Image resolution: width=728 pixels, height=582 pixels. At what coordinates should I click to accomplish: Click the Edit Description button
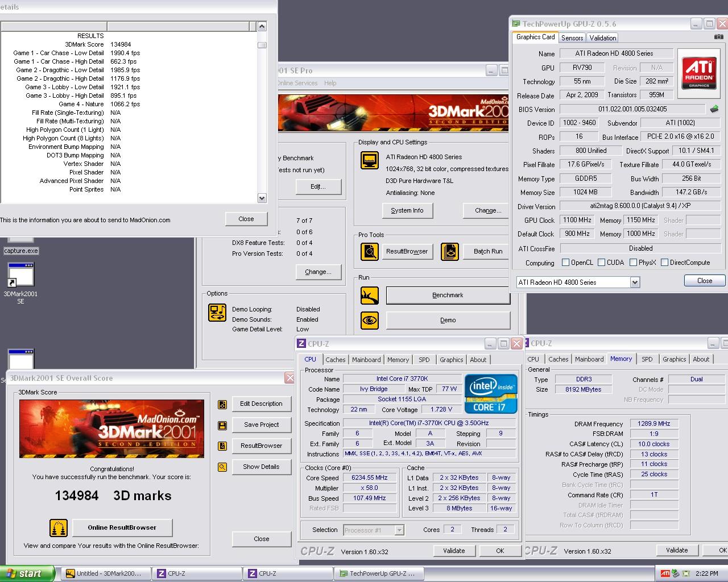click(x=261, y=404)
